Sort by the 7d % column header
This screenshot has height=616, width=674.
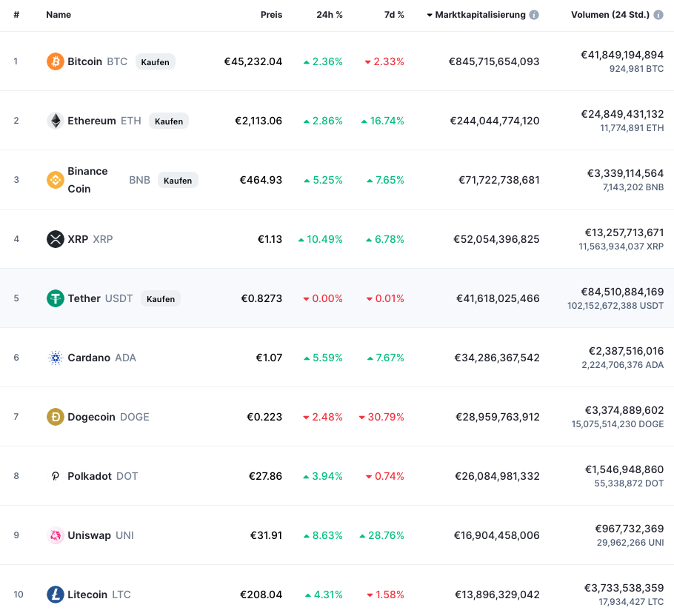393,15
